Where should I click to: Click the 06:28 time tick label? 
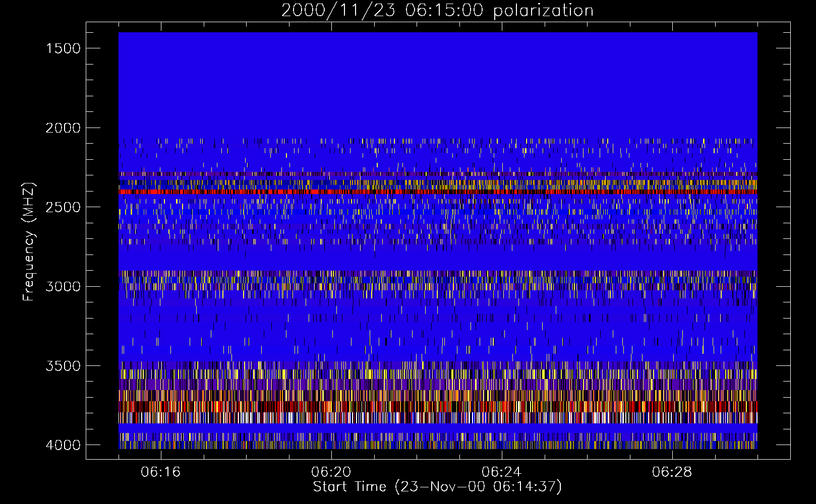click(672, 472)
